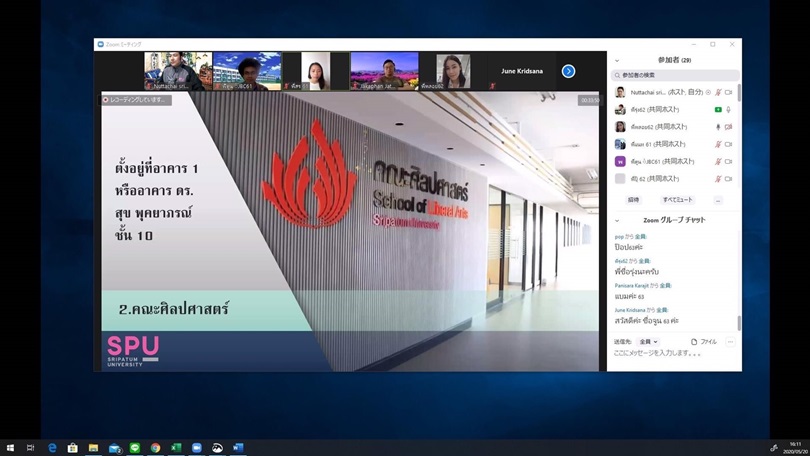
Task: Toggle camera icon on the grey-avatar participant row
Action: point(728,179)
